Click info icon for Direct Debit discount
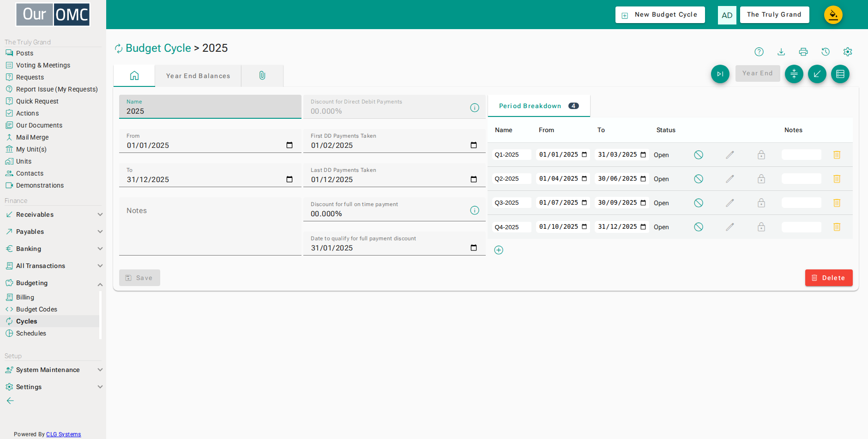Image resolution: width=868 pixels, height=439 pixels. tap(475, 108)
